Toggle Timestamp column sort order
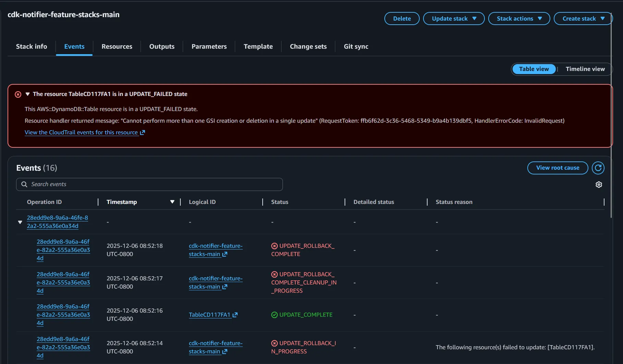Viewport: 623px width, 364px height. pos(172,202)
